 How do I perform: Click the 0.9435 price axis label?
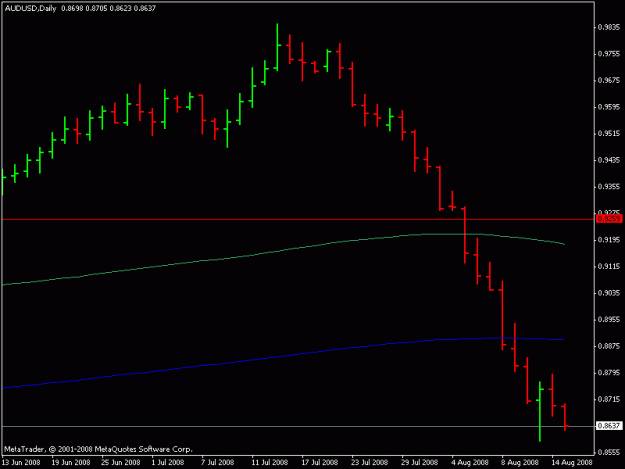[609, 160]
